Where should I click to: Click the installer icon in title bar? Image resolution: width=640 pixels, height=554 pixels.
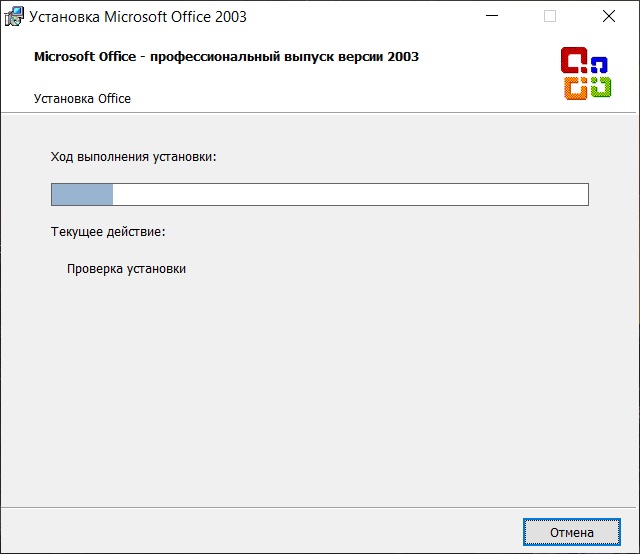pos(14,17)
